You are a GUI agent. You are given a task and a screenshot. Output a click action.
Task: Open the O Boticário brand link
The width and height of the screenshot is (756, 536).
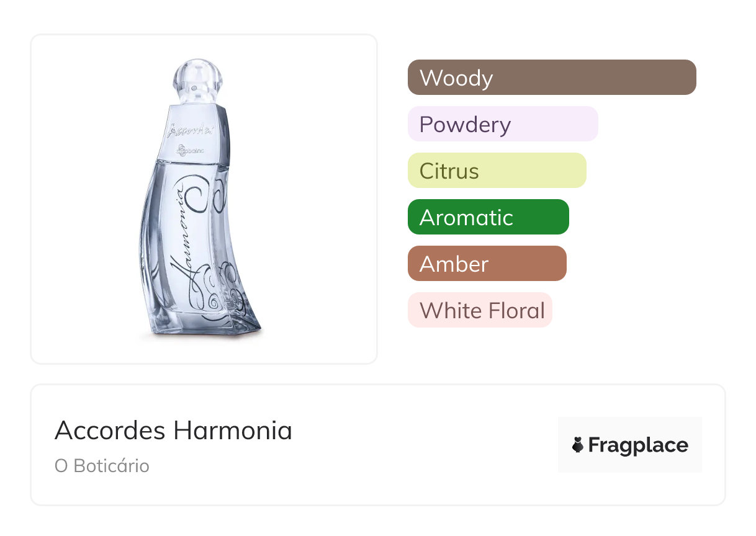coord(102,466)
